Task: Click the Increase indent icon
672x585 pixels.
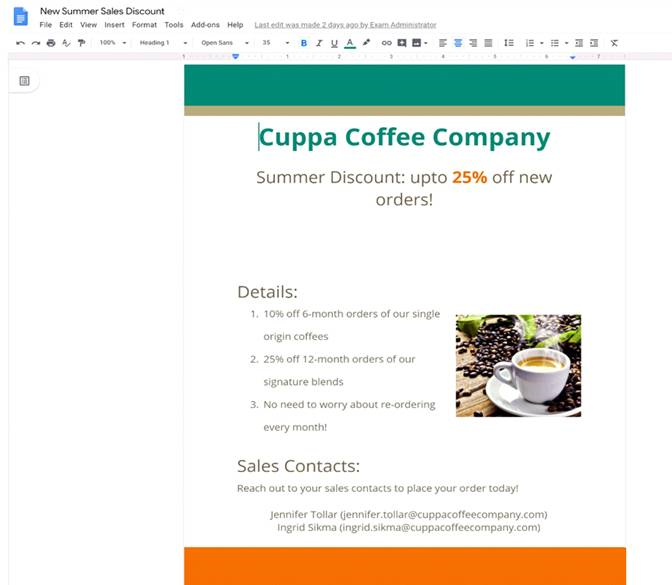Action: [594, 43]
